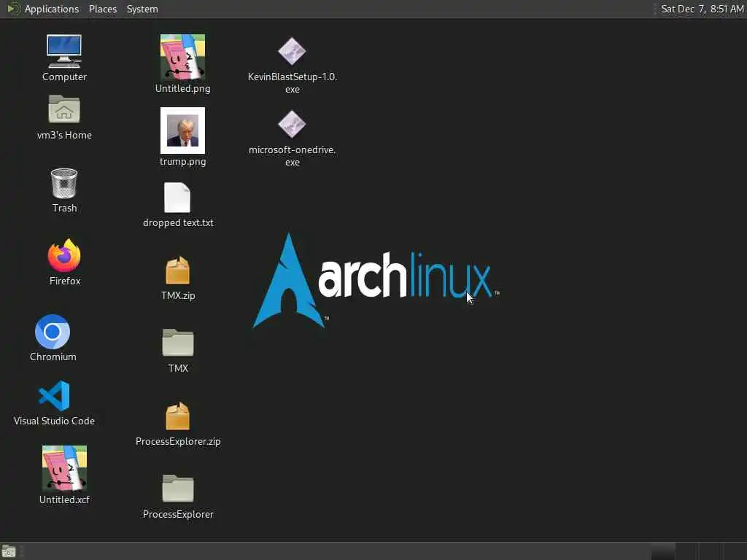Image resolution: width=747 pixels, height=560 pixels.
Task: Click the 'Untitled.xcf' file name label
Action: 64,499
